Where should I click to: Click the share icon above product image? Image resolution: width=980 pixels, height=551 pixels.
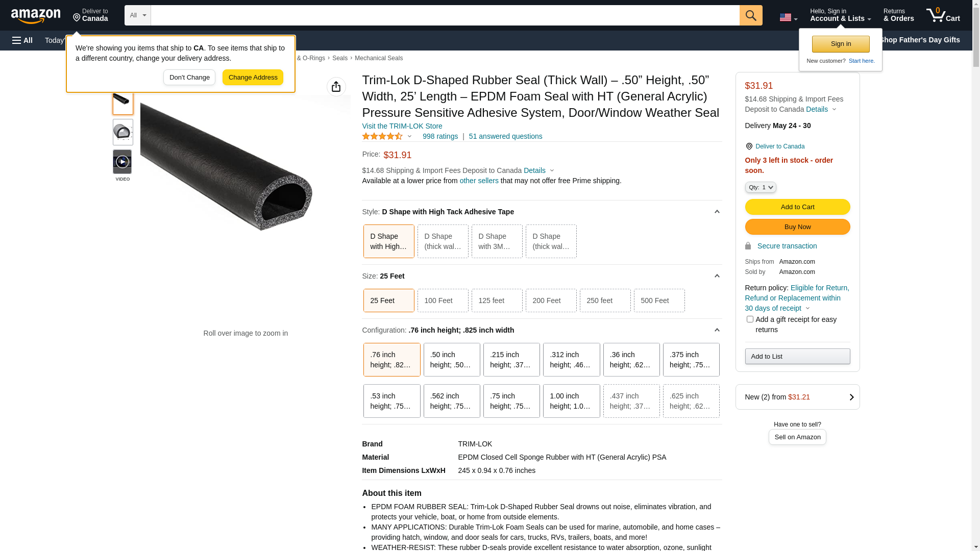336,87
